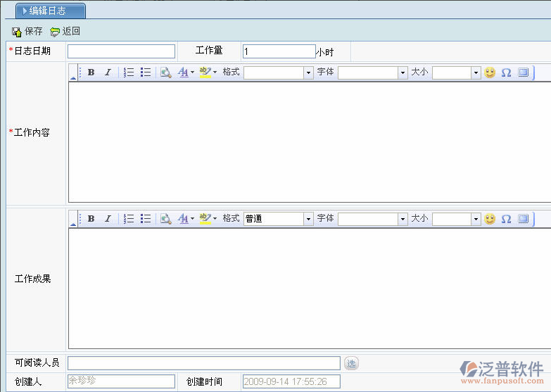
Task: Open 大小 size dropdown in 工作内容 editor
Action: click(456, 72)
